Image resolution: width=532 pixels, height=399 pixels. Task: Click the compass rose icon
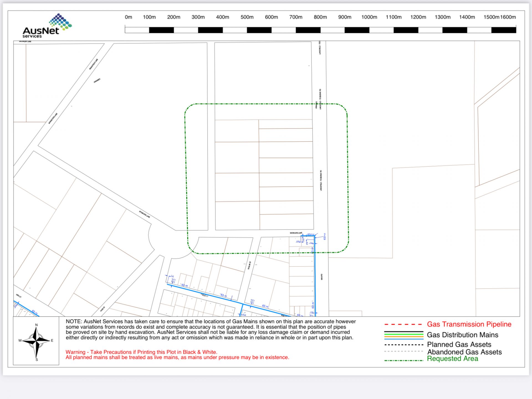pyautogui.click(x=36, y=341)
